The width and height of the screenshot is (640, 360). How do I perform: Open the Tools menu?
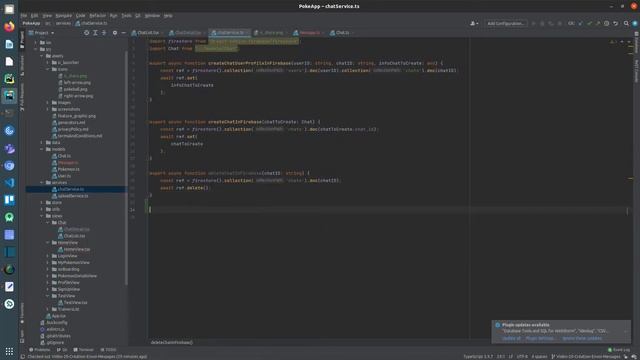coord(126,16)
